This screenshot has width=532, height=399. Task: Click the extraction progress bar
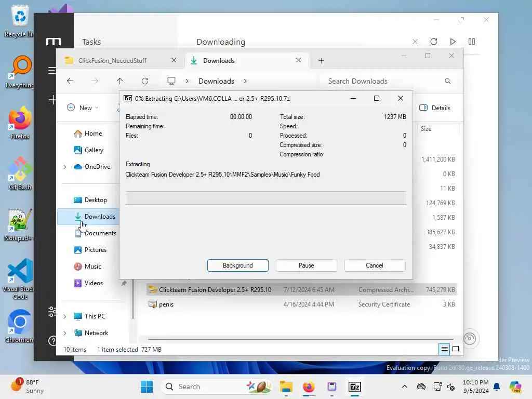click(x=265, y=198)
